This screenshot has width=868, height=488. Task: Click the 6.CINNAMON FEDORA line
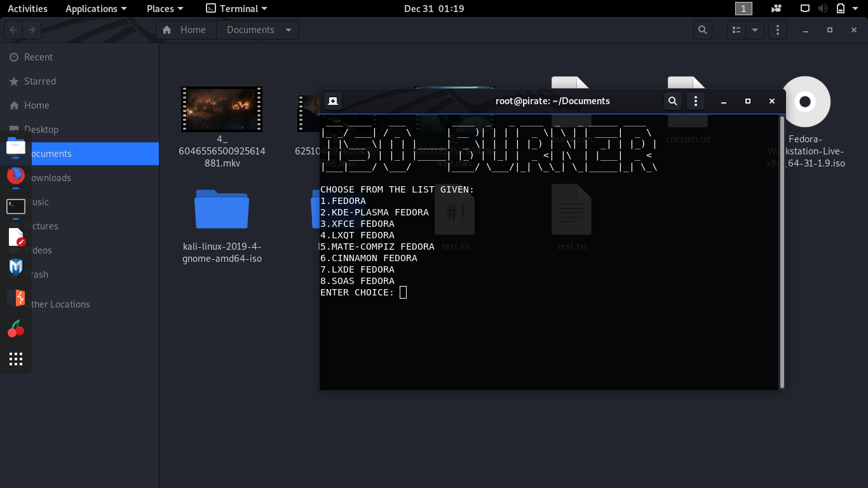(x=369, y=258)
